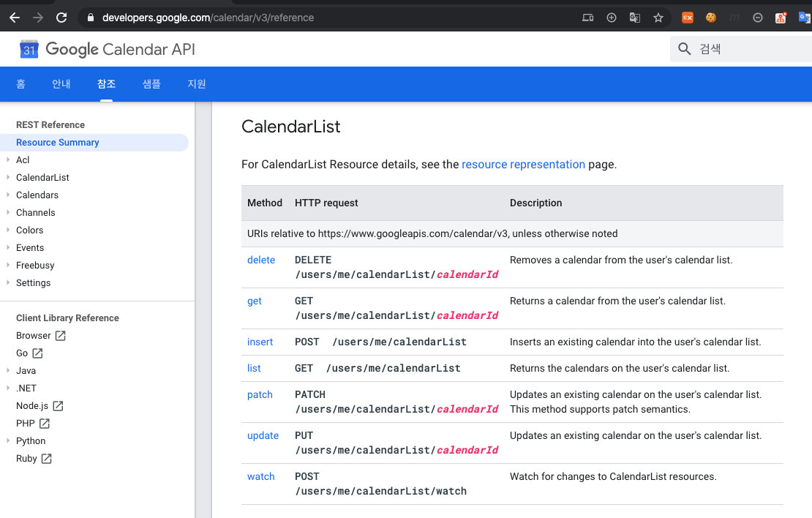The height and width of the screenshot is (518, 812).
Task: Open the list method link
Action: tap(254, 368)
